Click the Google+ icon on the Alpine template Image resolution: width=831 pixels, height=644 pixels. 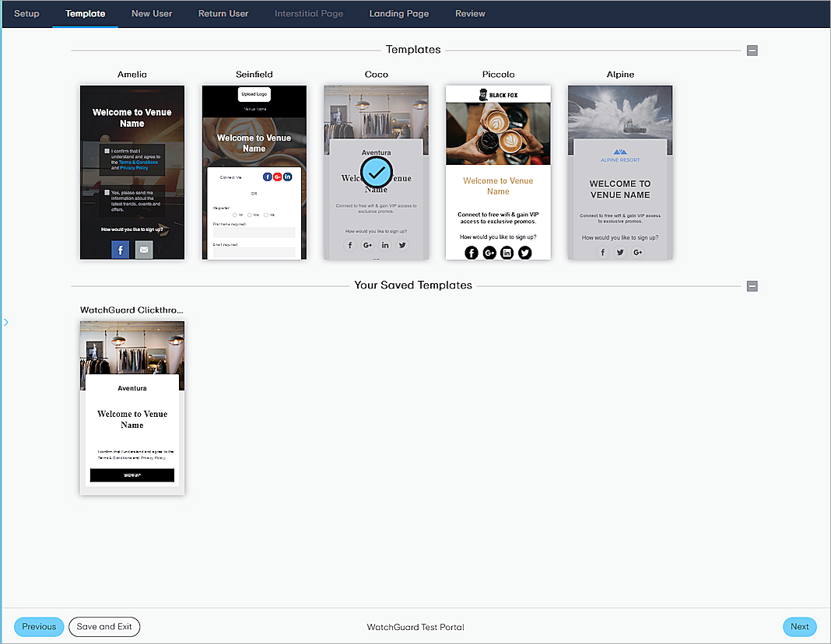[x=637, y=253]
